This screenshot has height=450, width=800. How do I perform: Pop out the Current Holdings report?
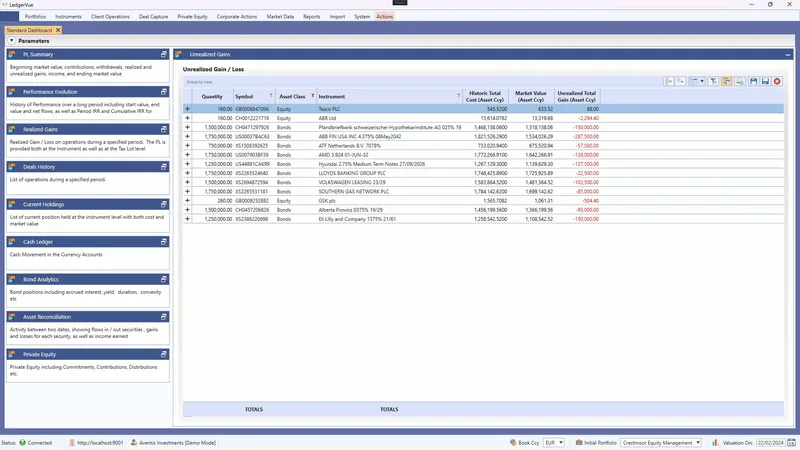point(163,204)
